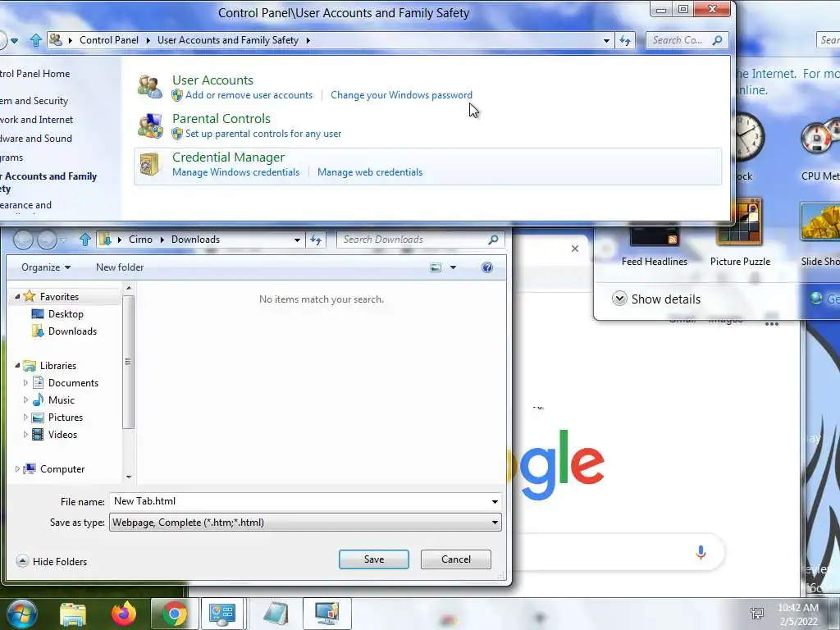This screenshot has width=840, height=630.
Task: Launch Firefox from taskbar
Action: (124, 614)
